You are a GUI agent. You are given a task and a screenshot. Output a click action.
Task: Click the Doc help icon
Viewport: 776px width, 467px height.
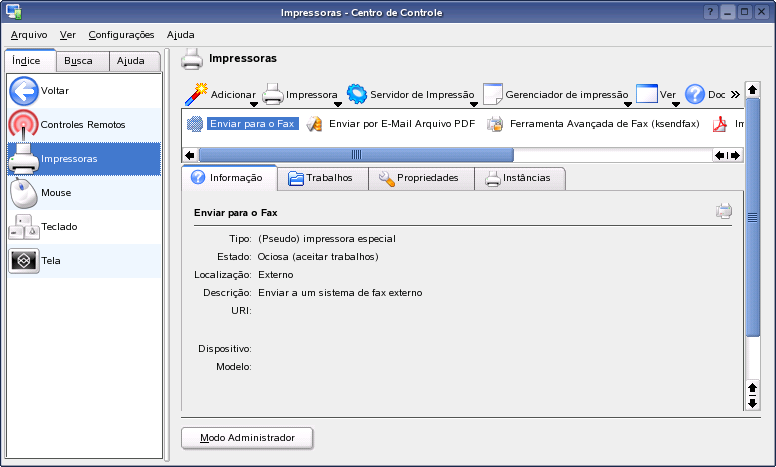point(695,94)
